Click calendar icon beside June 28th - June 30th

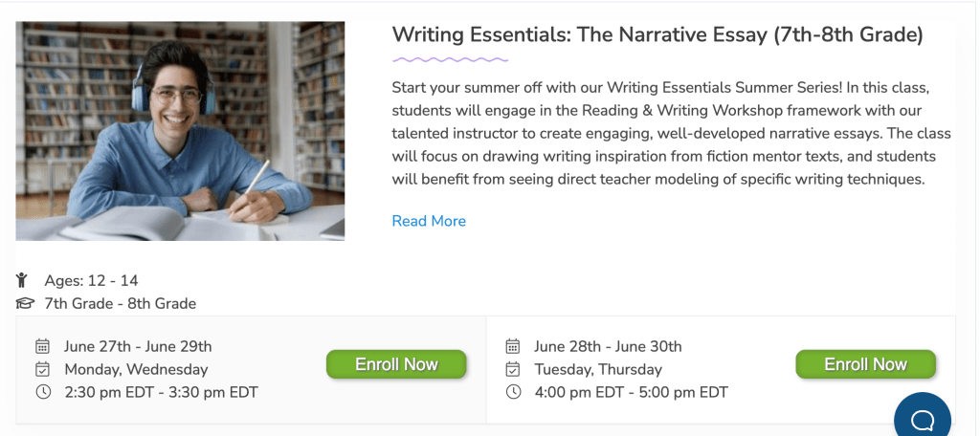tap(513, 346)
